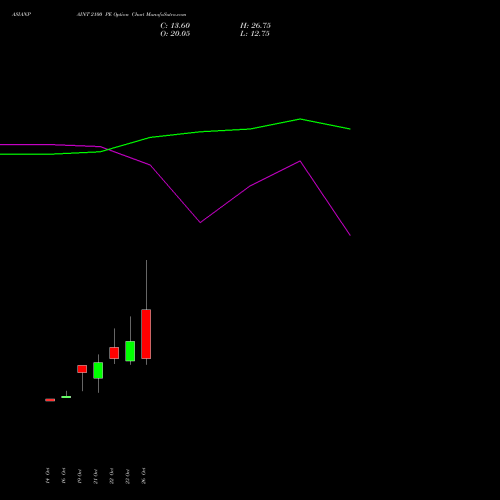Select the green candle above the 21 Oct label
The height and width of the screenshot is (500, 500).
pyautogui.click(x=98, y=370)
